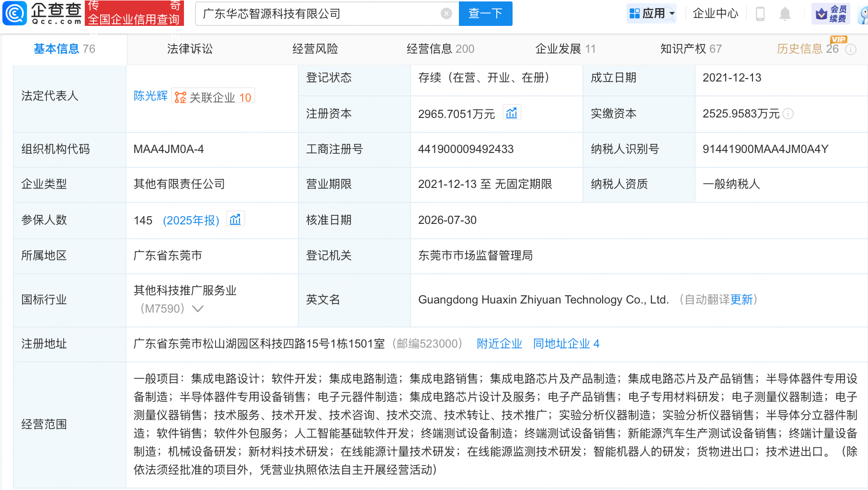Expand the industry code M7590 chevron
This screenshot has width=868, height=490.
click(x=198, y=309)
